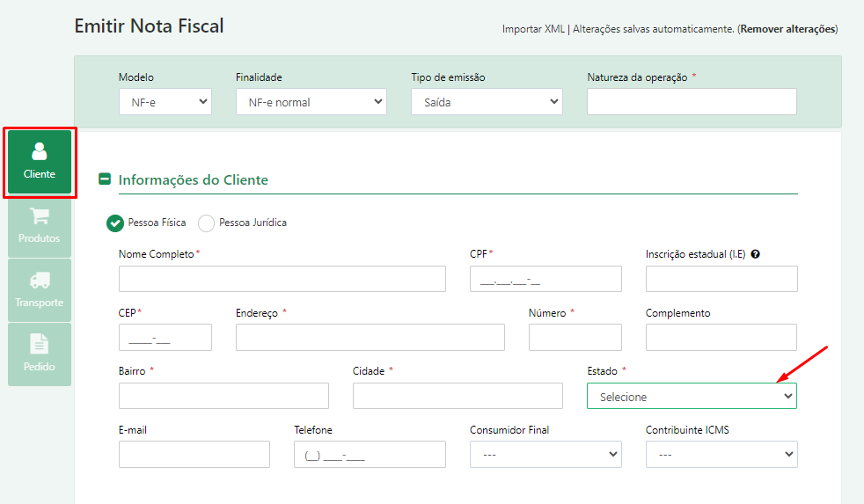This screenshot has height=504, width=864.
Task: Click the CPF input field
Action: tap(545, 279)
